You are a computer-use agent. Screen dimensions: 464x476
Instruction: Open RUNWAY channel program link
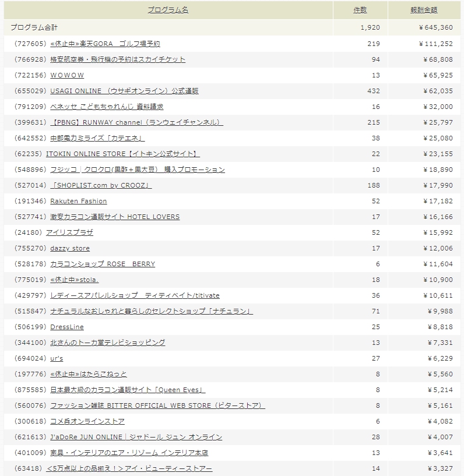click(136, 123)
